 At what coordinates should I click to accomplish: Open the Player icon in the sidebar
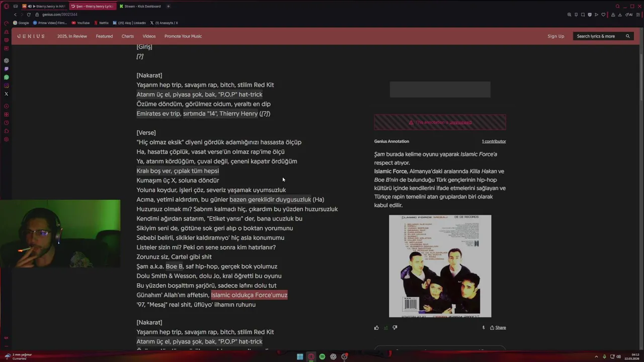click(6, 106)
